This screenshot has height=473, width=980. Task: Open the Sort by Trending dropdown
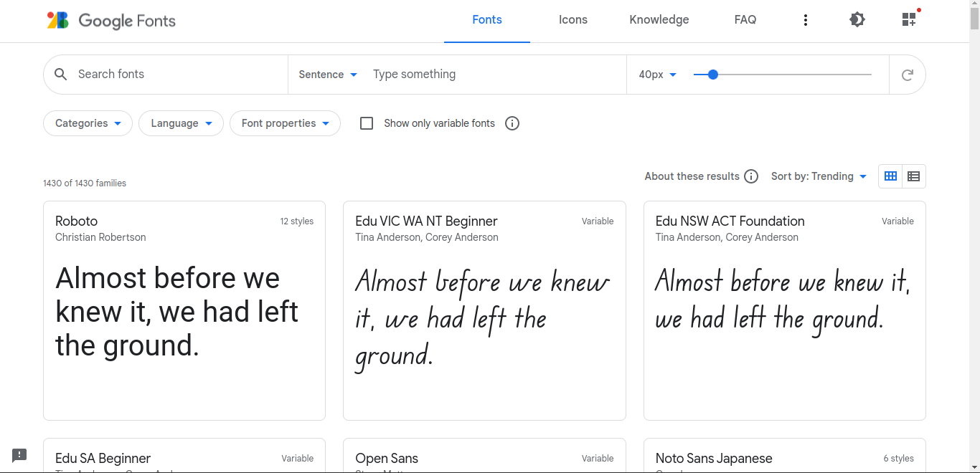(x=819, y=176)
